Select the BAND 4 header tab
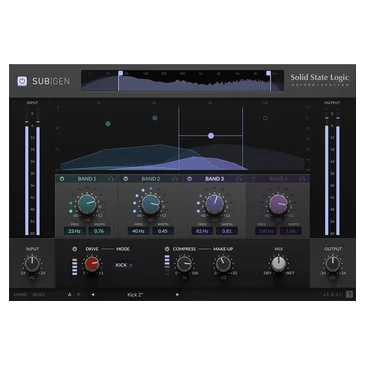Image resolution: width=365 pixels, height=365 pixels. click(278, 179)
